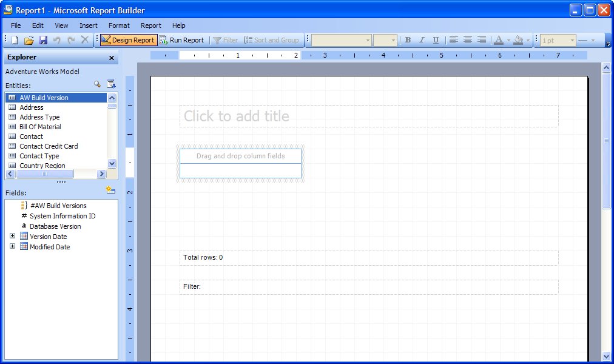Open the font name dropdown

point(368,41)
